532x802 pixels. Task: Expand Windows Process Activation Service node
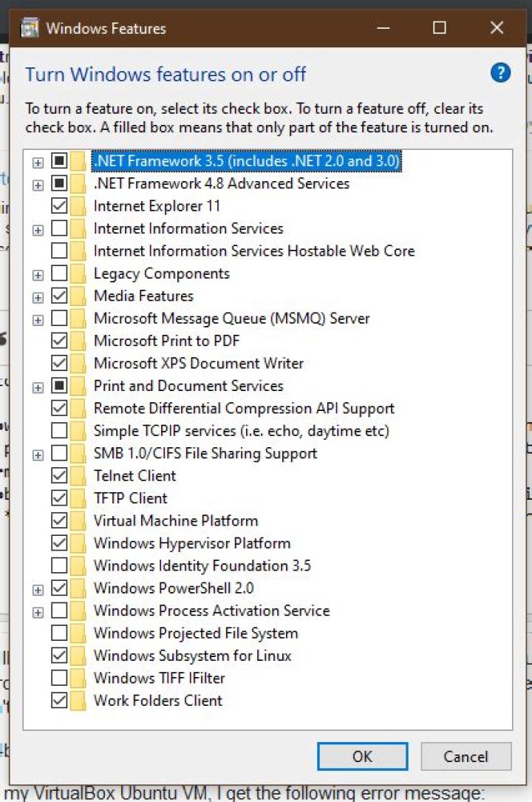pos(38,613)
